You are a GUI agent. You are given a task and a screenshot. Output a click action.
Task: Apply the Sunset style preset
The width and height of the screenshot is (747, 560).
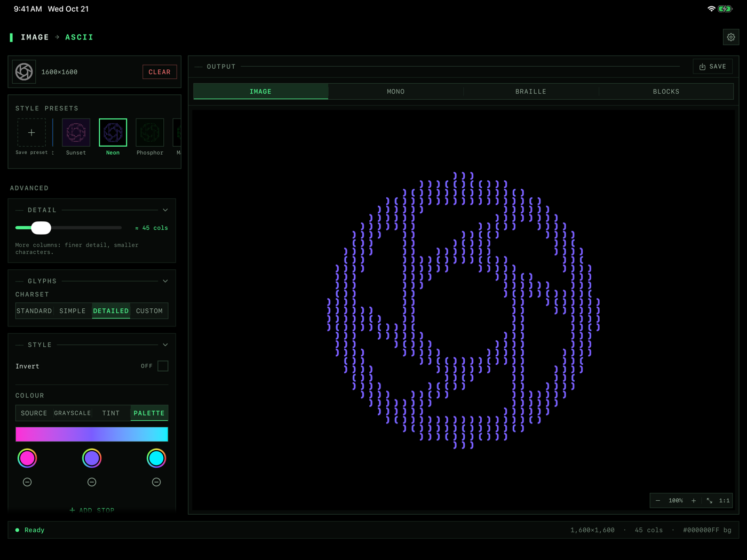[76, 132]
